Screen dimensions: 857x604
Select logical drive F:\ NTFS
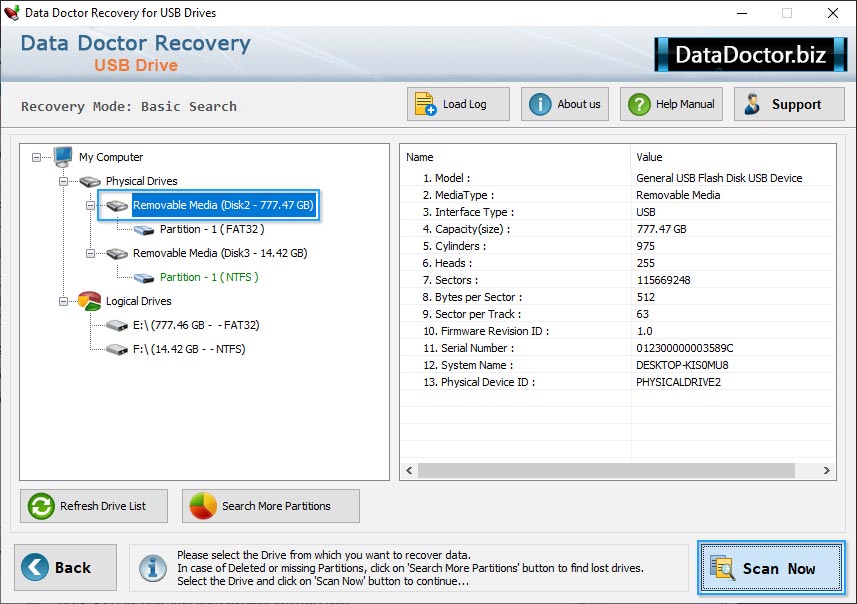[189, 349]
